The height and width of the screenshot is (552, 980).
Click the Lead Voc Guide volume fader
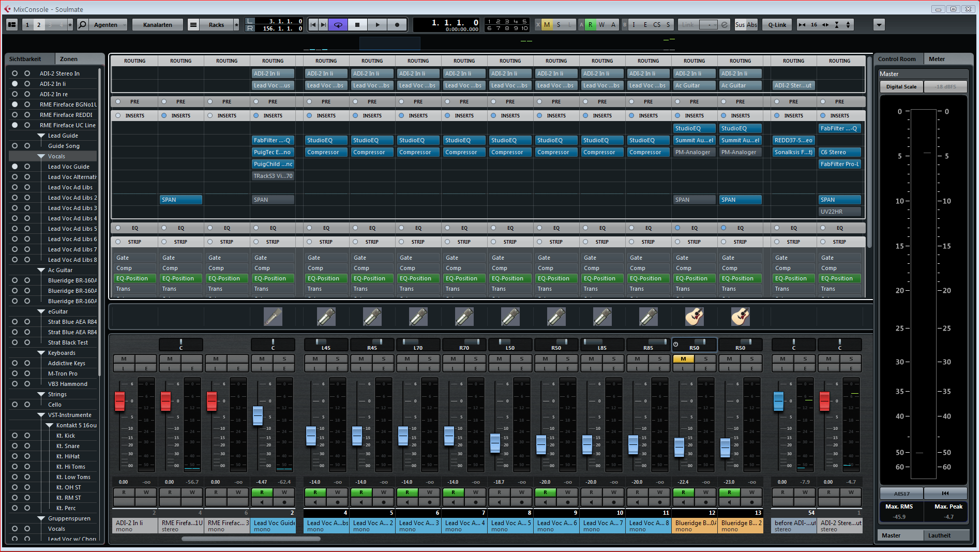pyautogui.click(x=258, y=416)
